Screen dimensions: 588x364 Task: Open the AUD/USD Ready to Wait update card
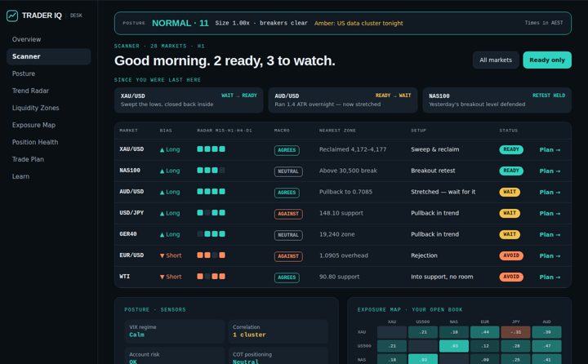pos(343,100)
